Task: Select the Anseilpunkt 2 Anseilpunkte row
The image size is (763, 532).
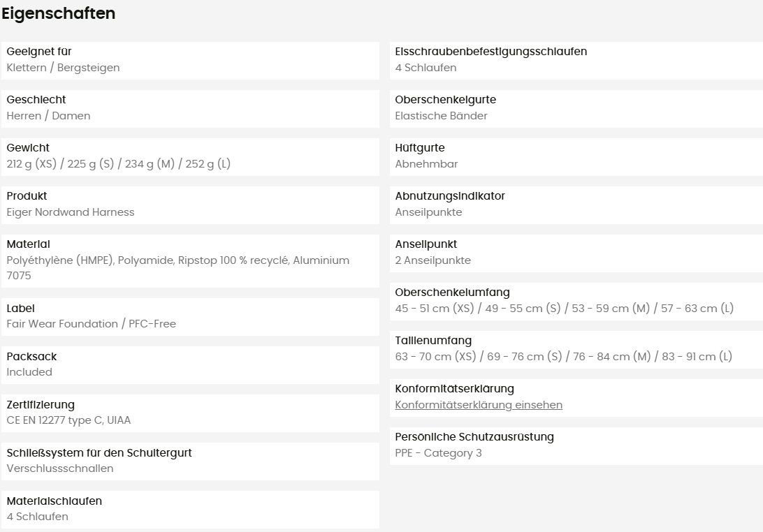Action: click(576, 253)
